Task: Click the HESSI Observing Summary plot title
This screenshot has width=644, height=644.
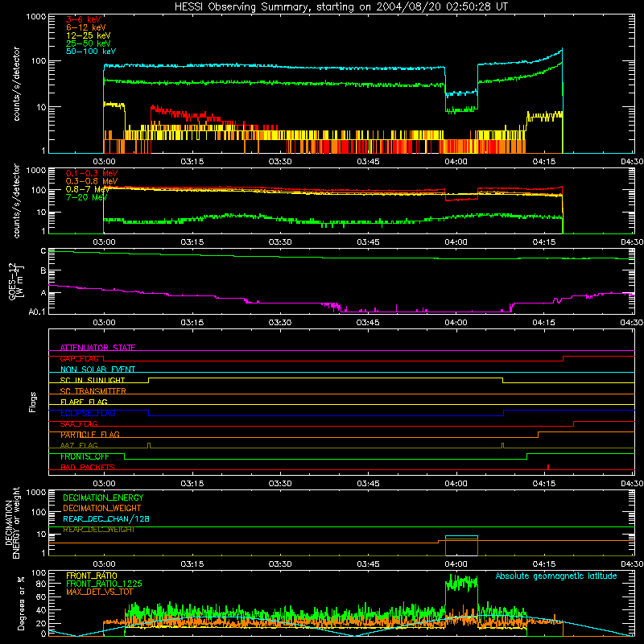Action: point(341,7)
